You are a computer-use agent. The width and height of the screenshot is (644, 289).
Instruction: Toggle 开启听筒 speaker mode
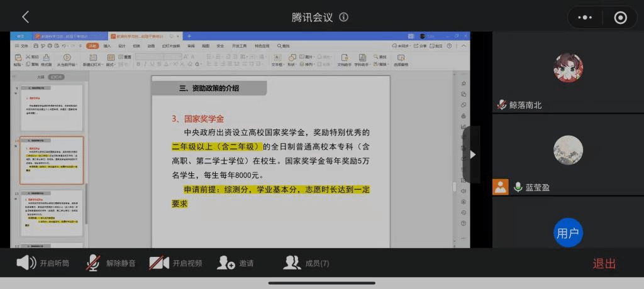click(x=43, y=263)
